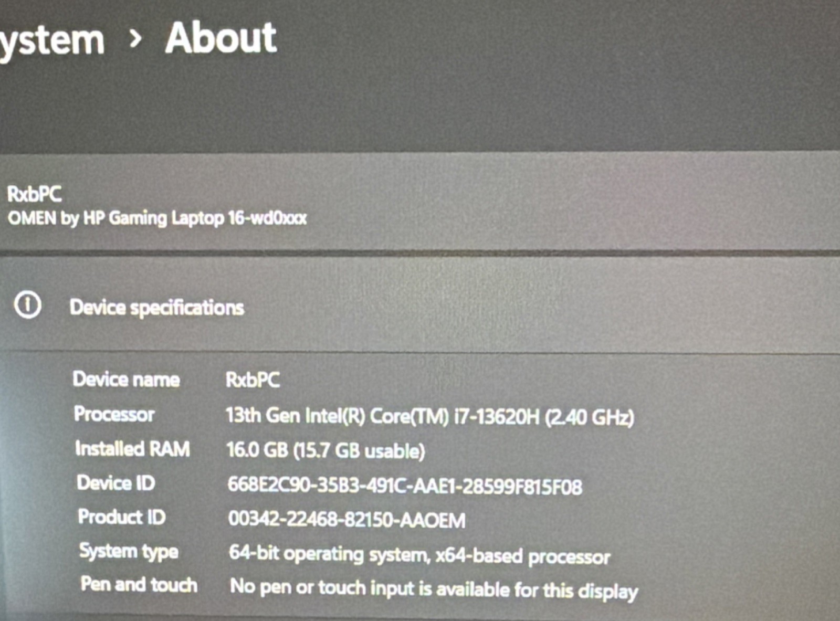840x621 pixels.
Task: Select the Device ID value starting with 668E2C90
Action: tap(405, 486)
